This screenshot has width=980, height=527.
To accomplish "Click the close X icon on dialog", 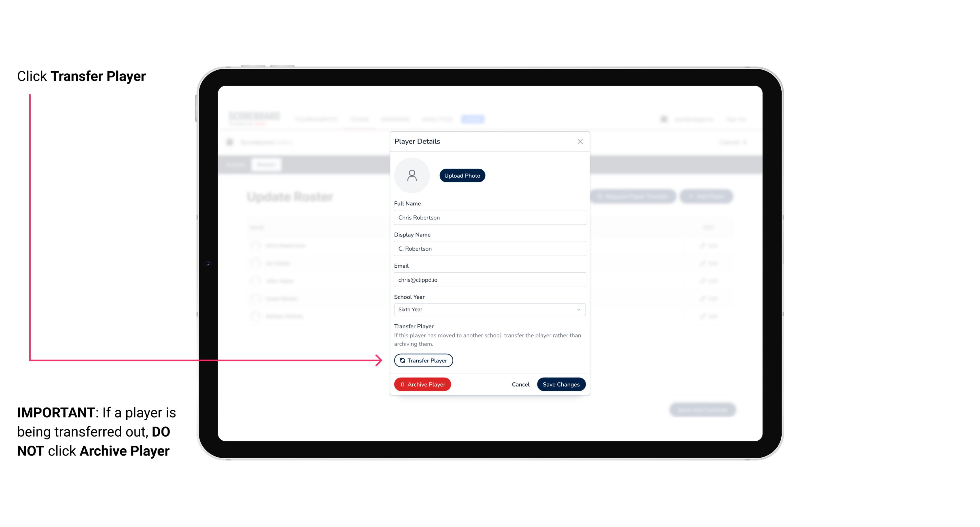I will click(580, 142).
